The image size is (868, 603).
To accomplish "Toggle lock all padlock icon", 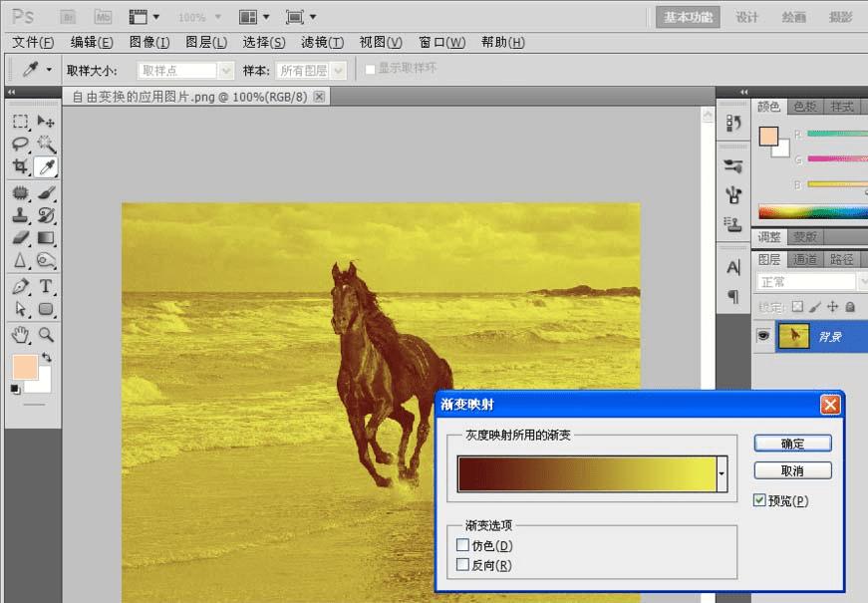I will (x=850, y=306).
